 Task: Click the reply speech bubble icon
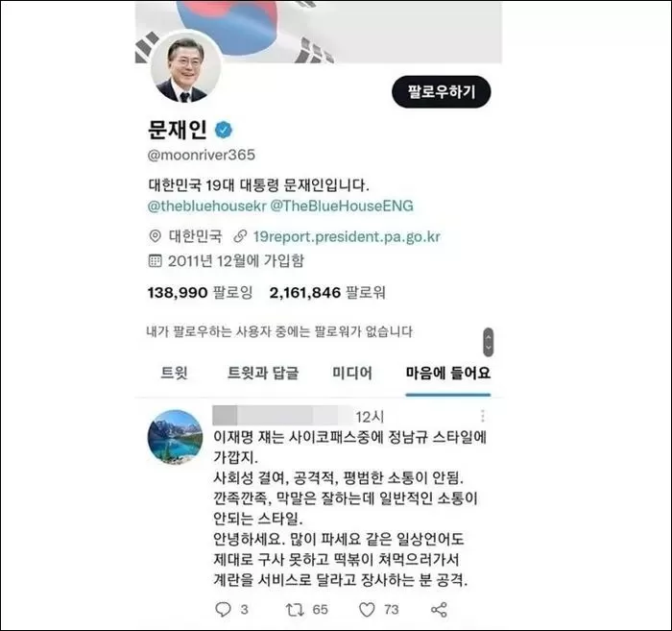pos(223,609)
